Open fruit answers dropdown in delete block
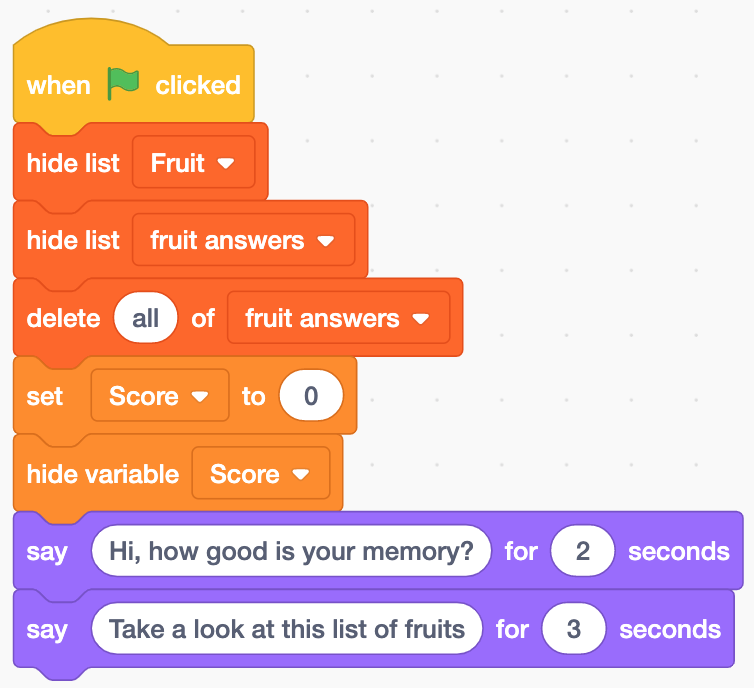Screen dimensions: 754x688 point(339,318)
